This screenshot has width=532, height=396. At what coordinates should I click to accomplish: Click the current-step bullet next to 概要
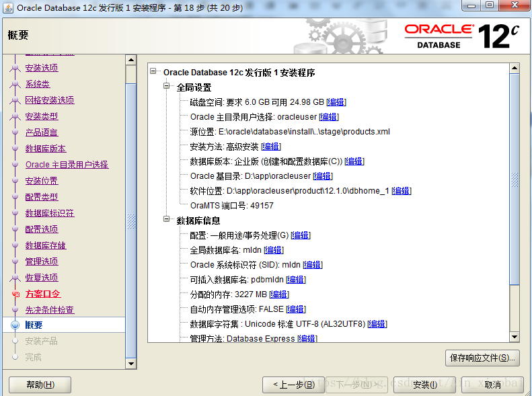click(x=15, y=325)
